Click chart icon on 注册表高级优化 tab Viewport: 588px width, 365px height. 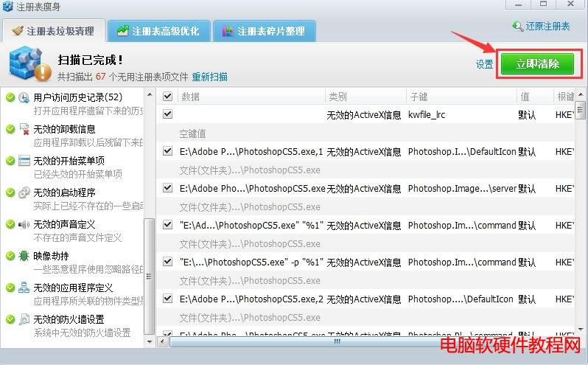tap(122, 31)
